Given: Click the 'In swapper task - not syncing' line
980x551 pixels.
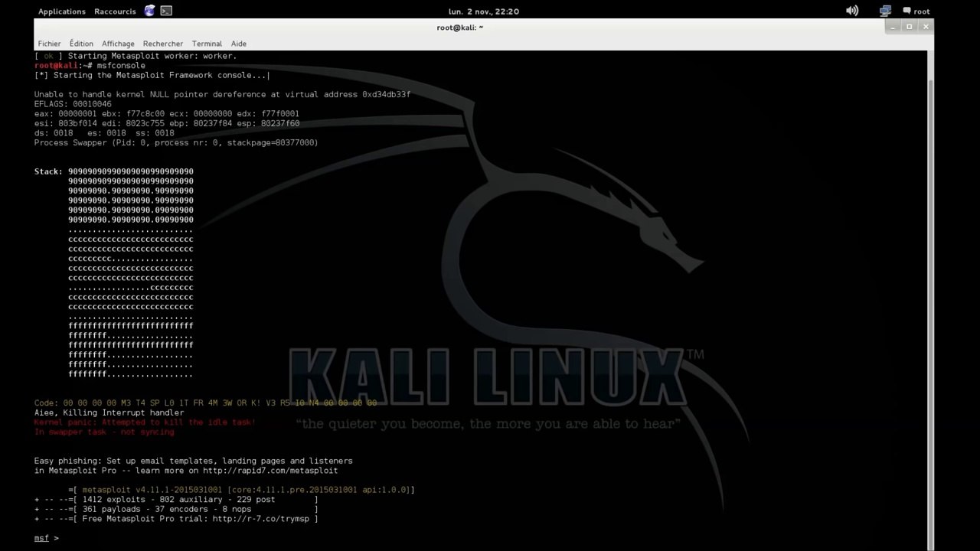Looking at the screenshot, I should tap(104, 432).
